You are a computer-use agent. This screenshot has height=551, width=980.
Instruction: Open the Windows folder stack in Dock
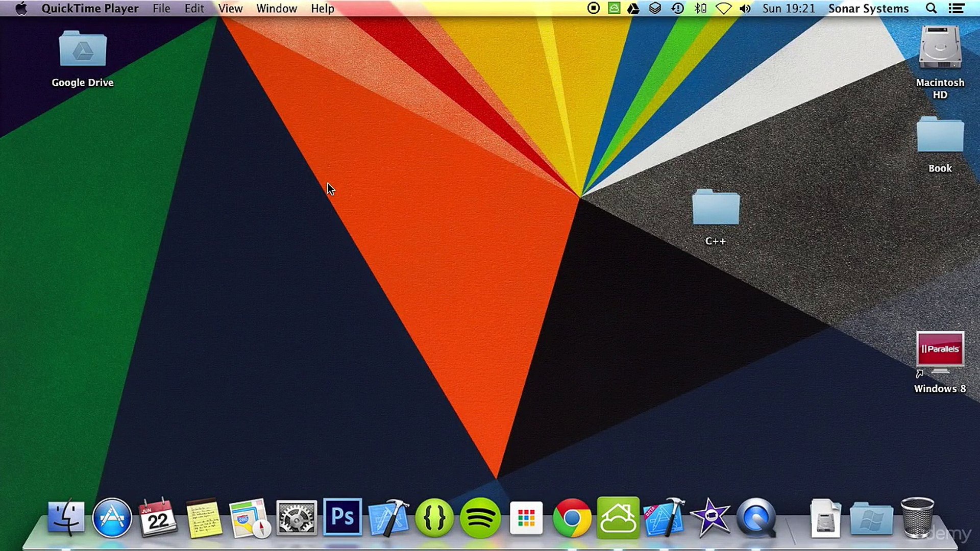pyautogui.click(x=871, y=519)
